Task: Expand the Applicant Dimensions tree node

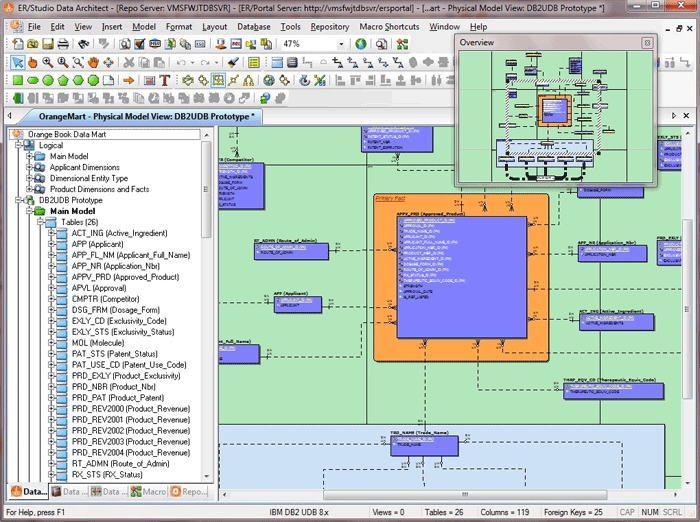Action: (29, 167)
